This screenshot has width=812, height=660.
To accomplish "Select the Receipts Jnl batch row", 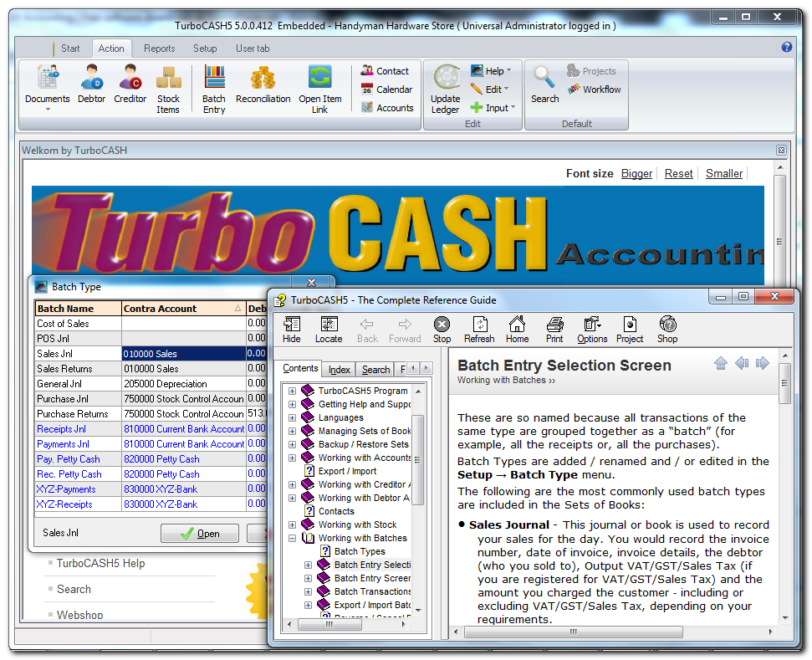I will click(x=151, y=429).
